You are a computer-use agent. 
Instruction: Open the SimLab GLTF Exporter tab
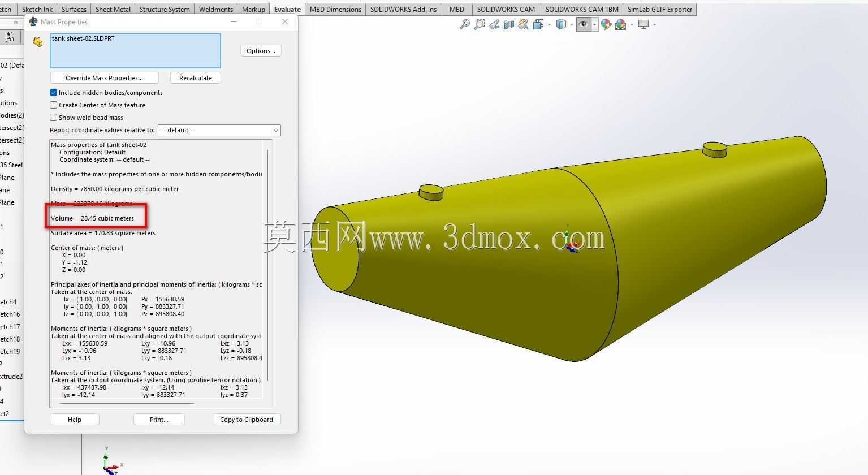[660, 9]
